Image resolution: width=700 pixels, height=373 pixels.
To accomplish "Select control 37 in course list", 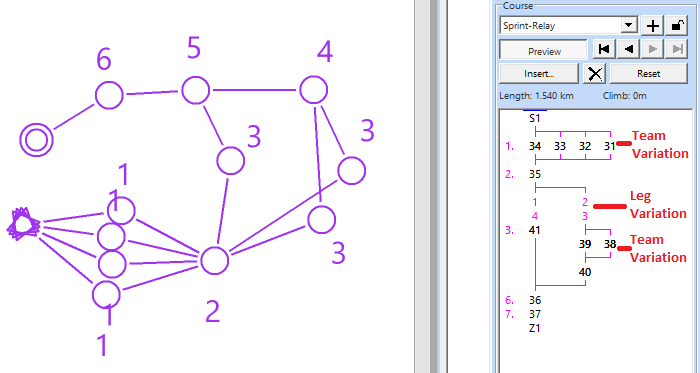I will click(535, 314).
